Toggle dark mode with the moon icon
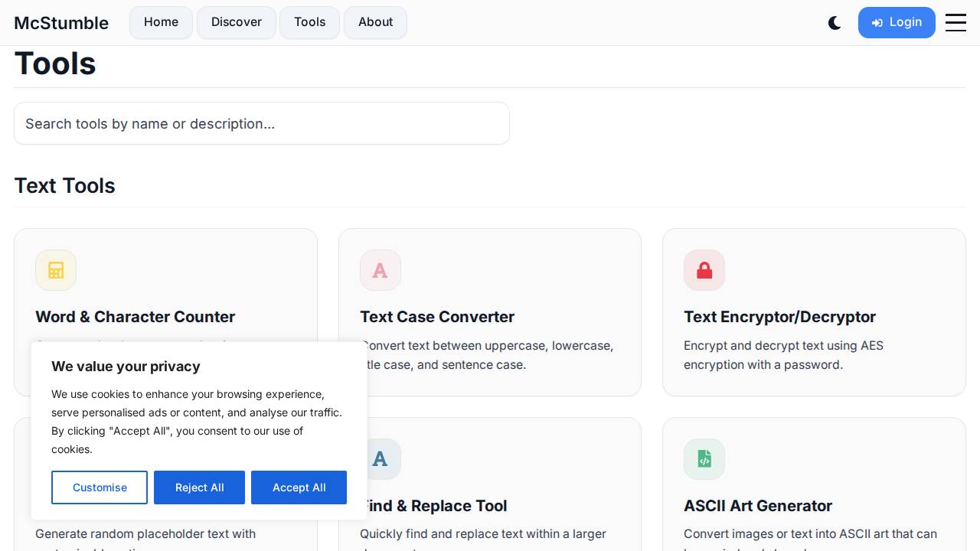Image resolution: width=980 pixels, height=551 pixels. pyautogui.click(x=835, y=23)
